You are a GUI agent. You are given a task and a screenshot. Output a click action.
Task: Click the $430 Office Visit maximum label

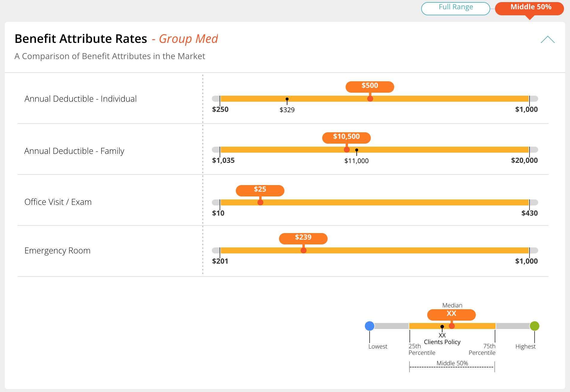529,213
